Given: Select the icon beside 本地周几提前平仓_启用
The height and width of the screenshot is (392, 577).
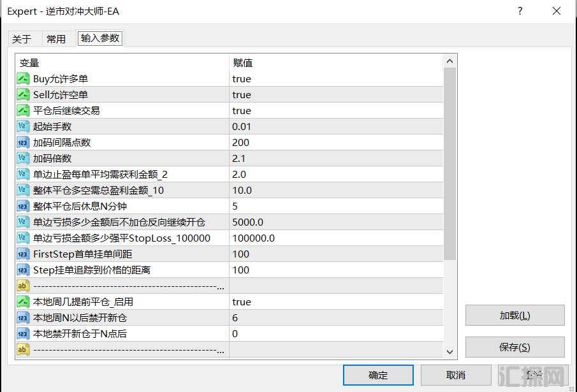Looking at the screenshot, I should coord(24,302).
